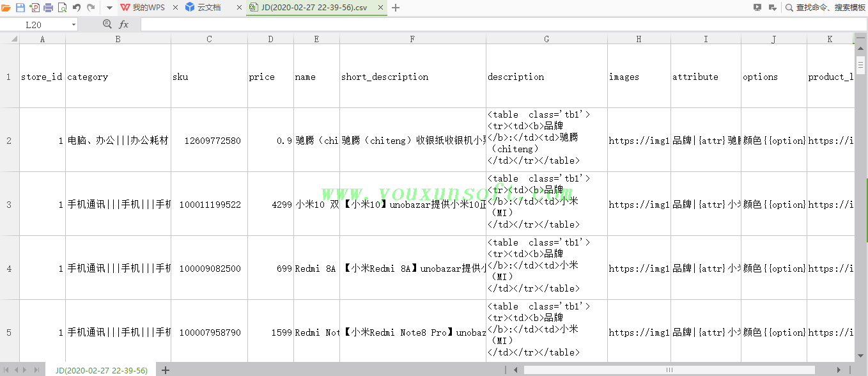Click the attribute header cell
The image size is (868, 376).
pyautogui.click(x=706, y=77)
